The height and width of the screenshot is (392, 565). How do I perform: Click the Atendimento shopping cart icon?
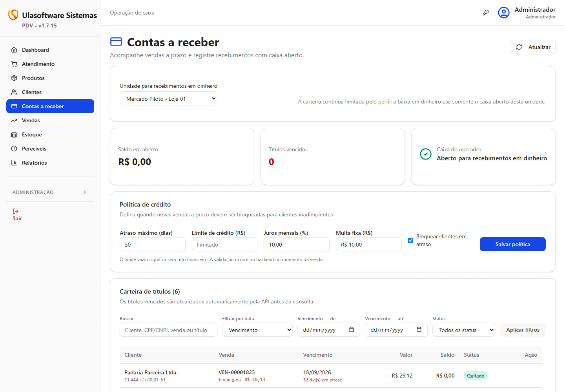pos(14,64)
